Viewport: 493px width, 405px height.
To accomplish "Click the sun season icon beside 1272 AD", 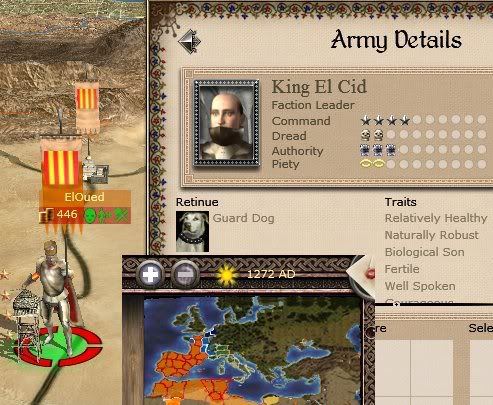I will tap(227, 275).
